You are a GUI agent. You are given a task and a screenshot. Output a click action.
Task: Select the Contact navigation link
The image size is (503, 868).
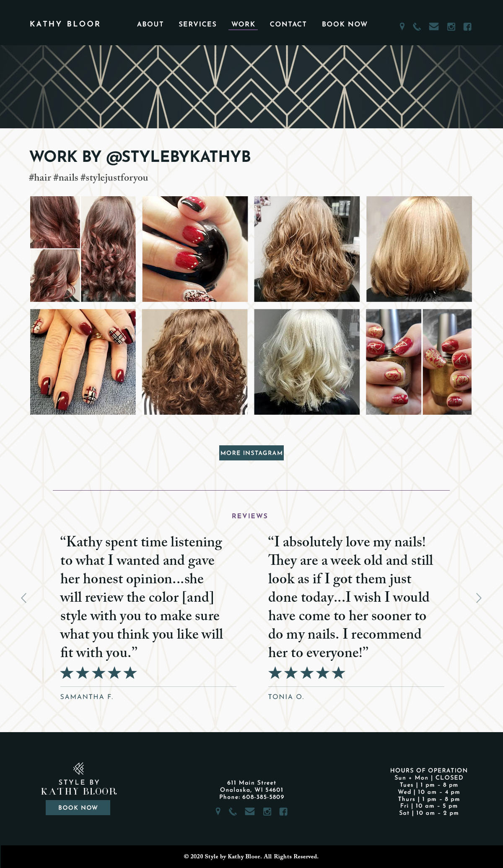click(288, 24)
